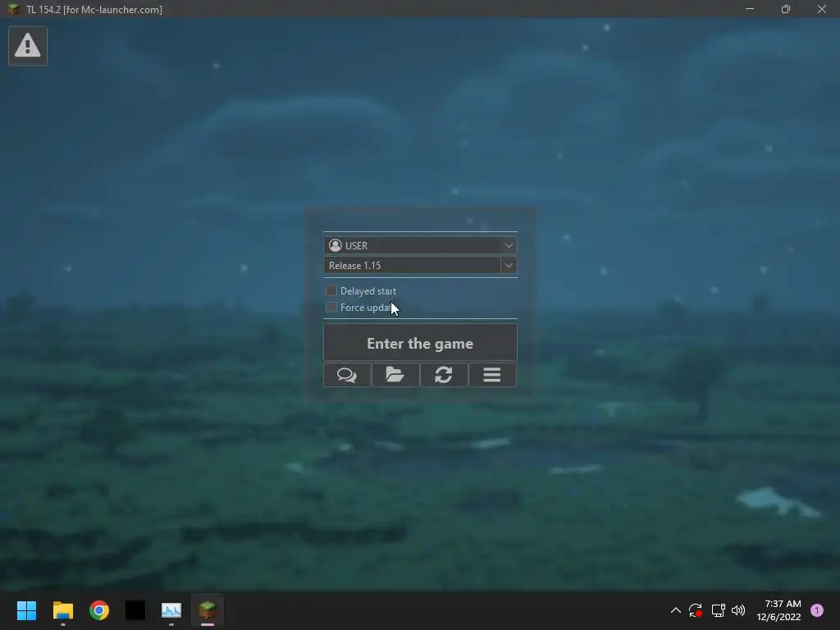The image size is (840, 630).
Task: Show hidden system tray icons chevron
Action: pos(676,610)
